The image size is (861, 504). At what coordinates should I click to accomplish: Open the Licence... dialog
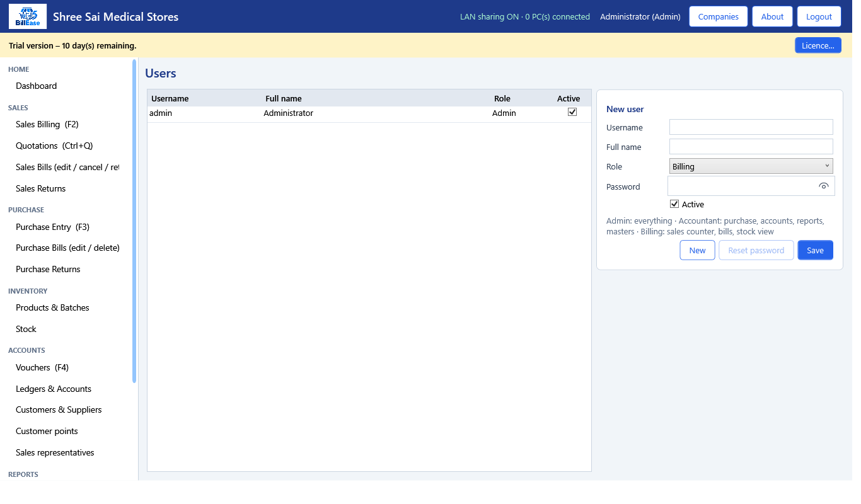click(818, 45)
